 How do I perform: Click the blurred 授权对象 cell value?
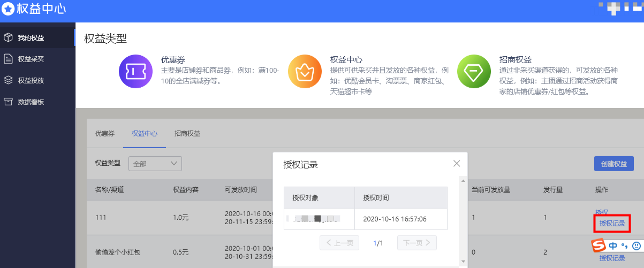coord(313,219)
